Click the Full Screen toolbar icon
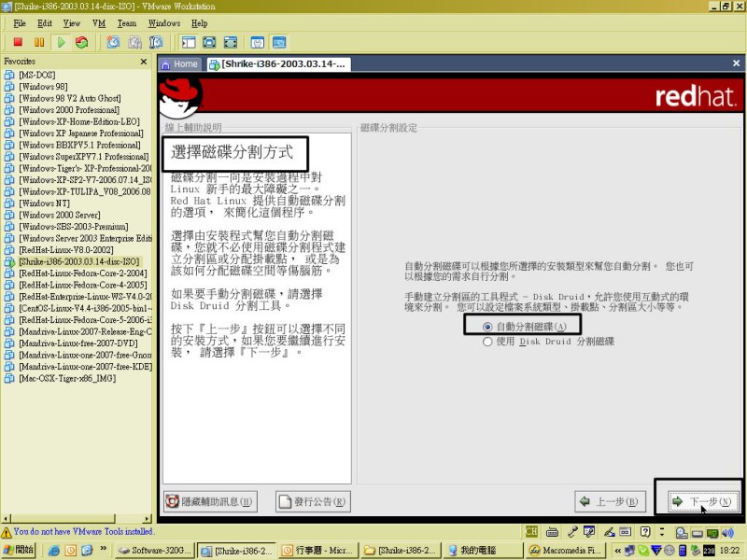The height and width of the screenshot is (560, 747). pyautogui.click(x=209, y=42)
